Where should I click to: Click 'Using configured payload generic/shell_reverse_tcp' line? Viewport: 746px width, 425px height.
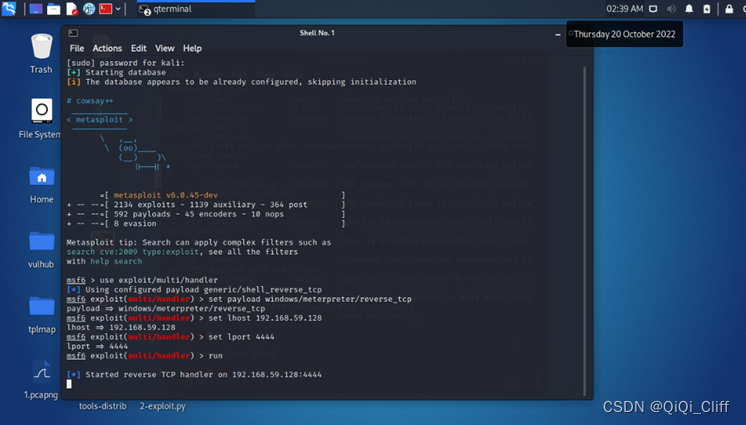click(194, 289)
